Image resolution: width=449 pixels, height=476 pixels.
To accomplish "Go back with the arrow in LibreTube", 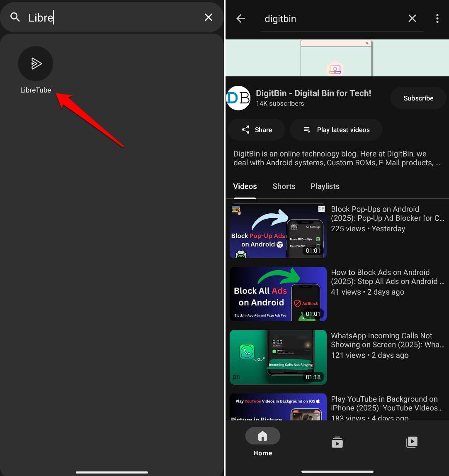I will (241, 19).
